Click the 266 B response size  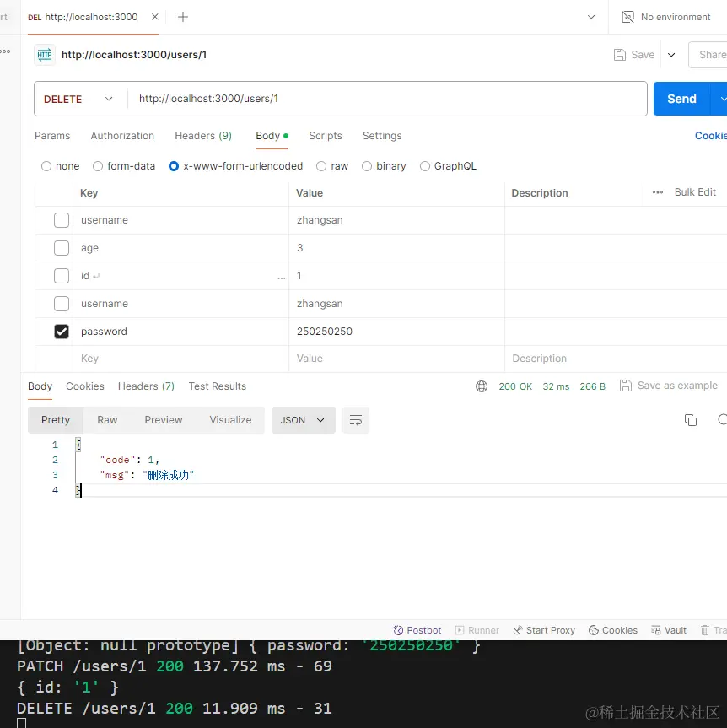(592, 386)
